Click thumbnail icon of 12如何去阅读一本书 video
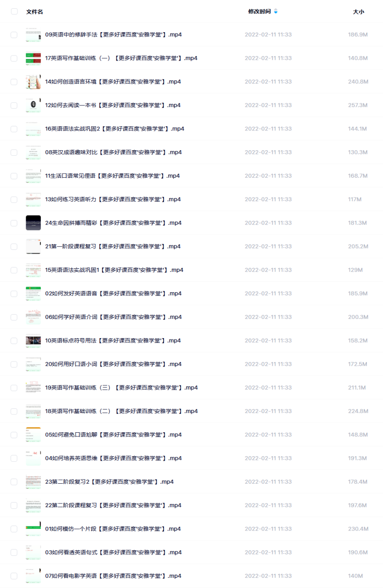 33,105
